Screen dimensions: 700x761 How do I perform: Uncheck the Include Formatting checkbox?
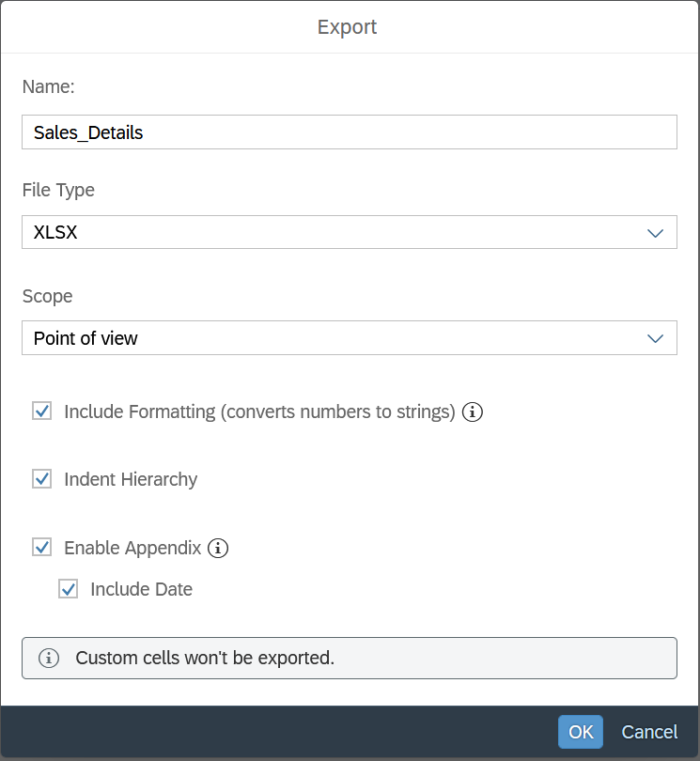pyautogui.click(x=41, y=411)
